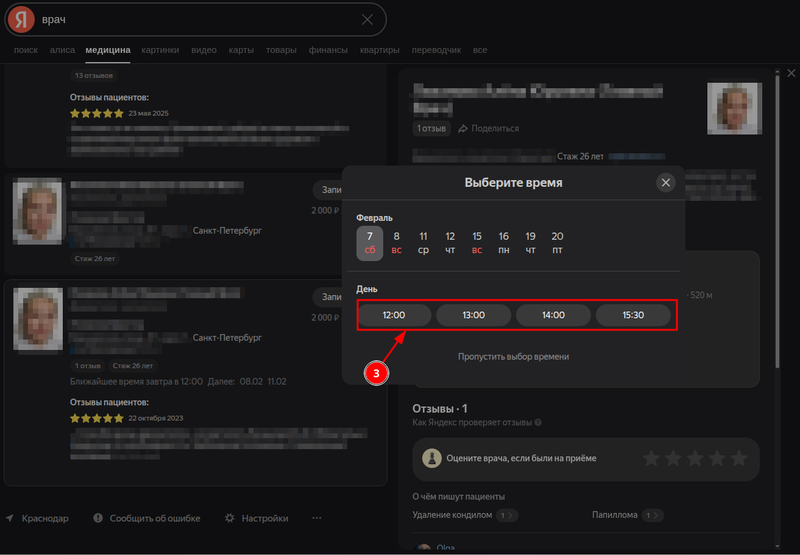Clear the search field with the X icon
The image size is (800, 555).
tap(367, 19)
